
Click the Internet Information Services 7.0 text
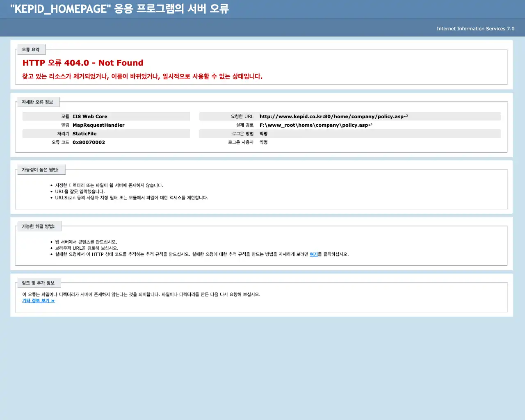pos(475,29)
